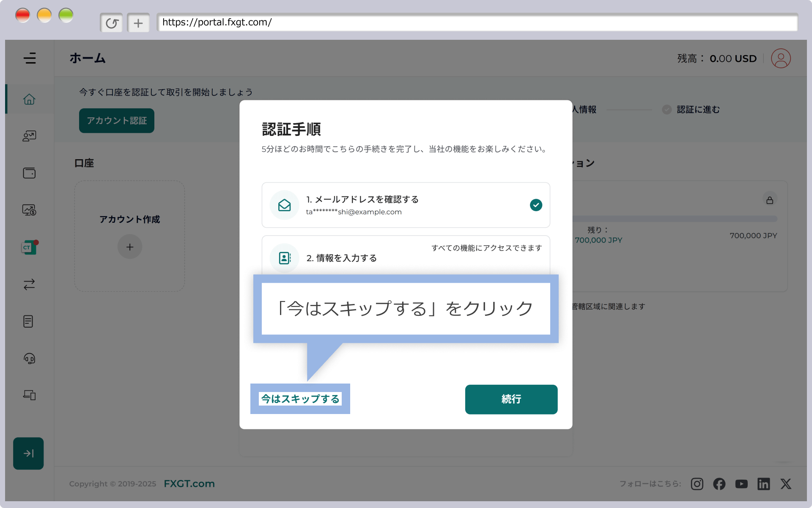Screen dimensions: 812x508
Task: Open FXGT Facebook page
Action: [719, 483]
